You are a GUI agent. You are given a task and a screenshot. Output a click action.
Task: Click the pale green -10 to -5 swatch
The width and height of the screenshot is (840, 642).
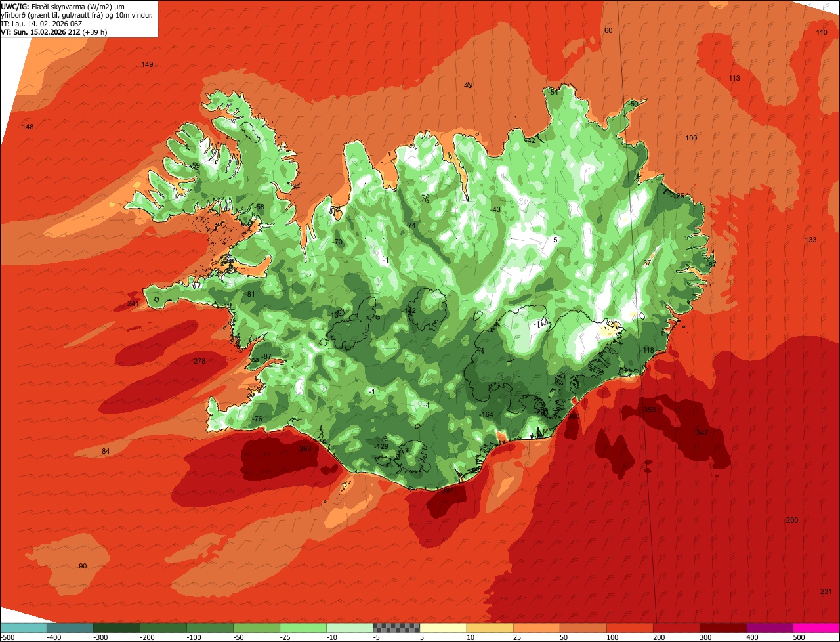pyautogui.click(x=350, y=628)
